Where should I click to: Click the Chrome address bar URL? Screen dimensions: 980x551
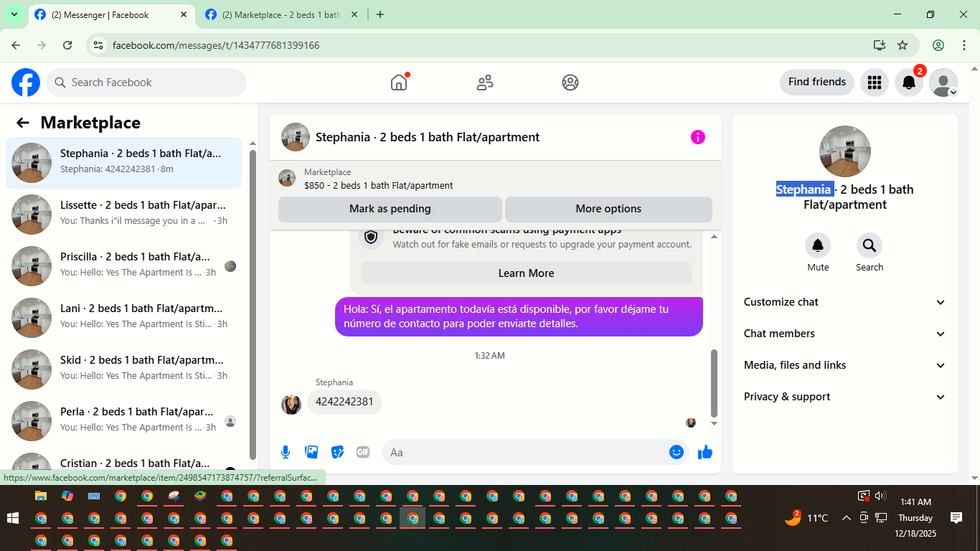click(216, 45)
